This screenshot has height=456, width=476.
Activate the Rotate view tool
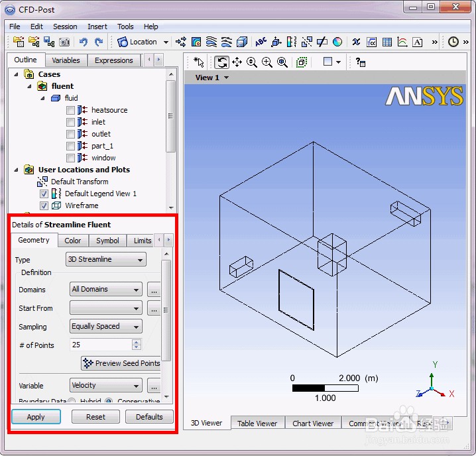click(x=221, y=62)
